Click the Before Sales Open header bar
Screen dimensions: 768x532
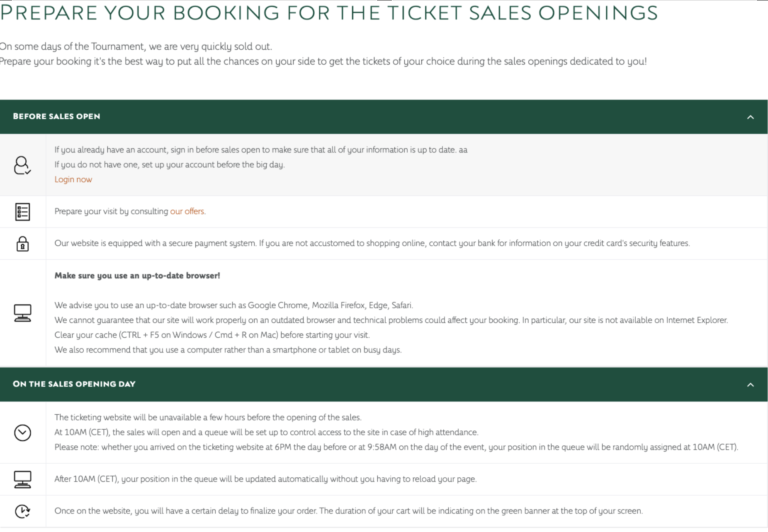384,117
